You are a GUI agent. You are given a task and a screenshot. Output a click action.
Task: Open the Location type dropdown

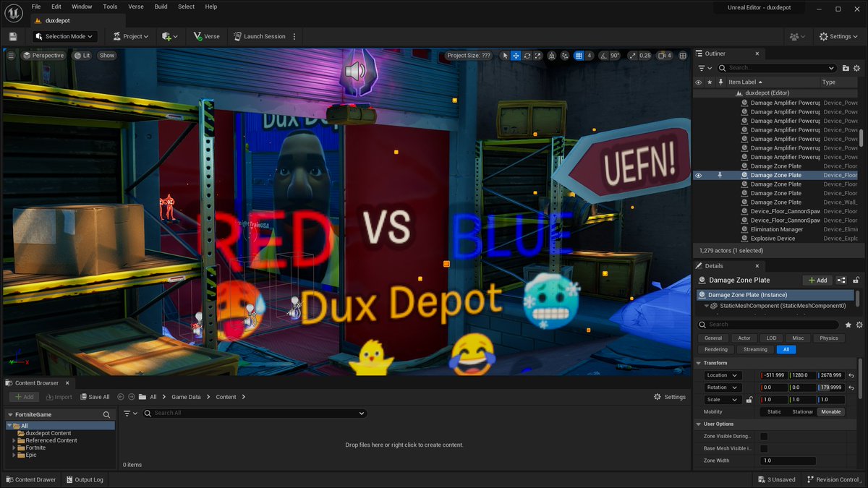(723, 375)
